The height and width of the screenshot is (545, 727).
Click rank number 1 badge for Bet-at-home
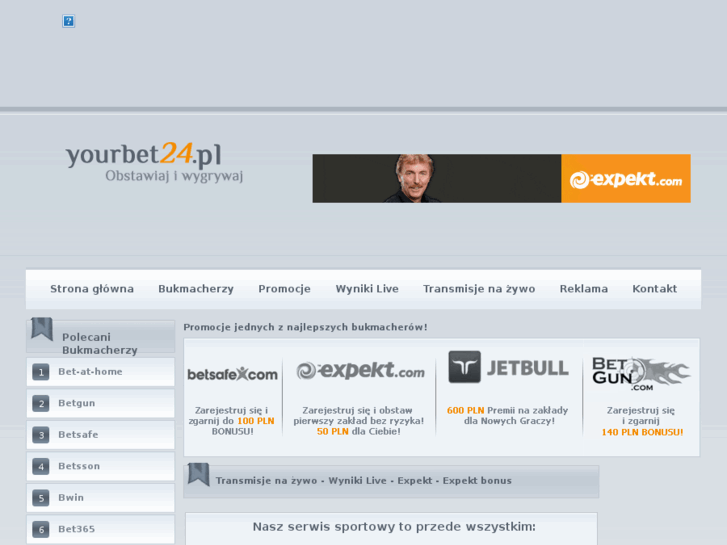pyautogui.click(x=41, y=372)
